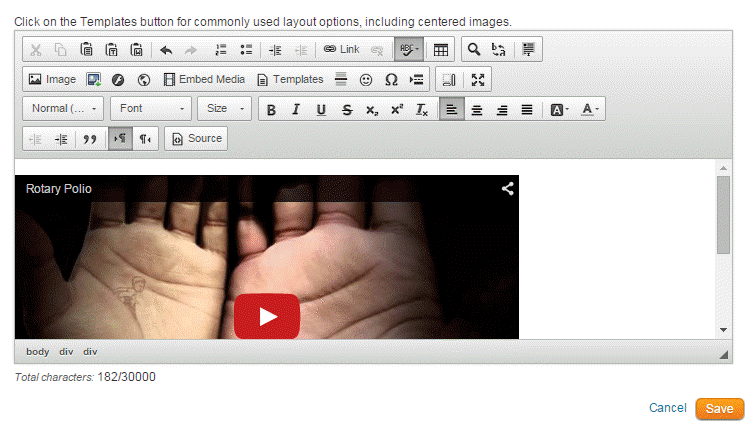Click the Paste from Word icon
This screenshot has width=751, height=430.
[137, 49]
